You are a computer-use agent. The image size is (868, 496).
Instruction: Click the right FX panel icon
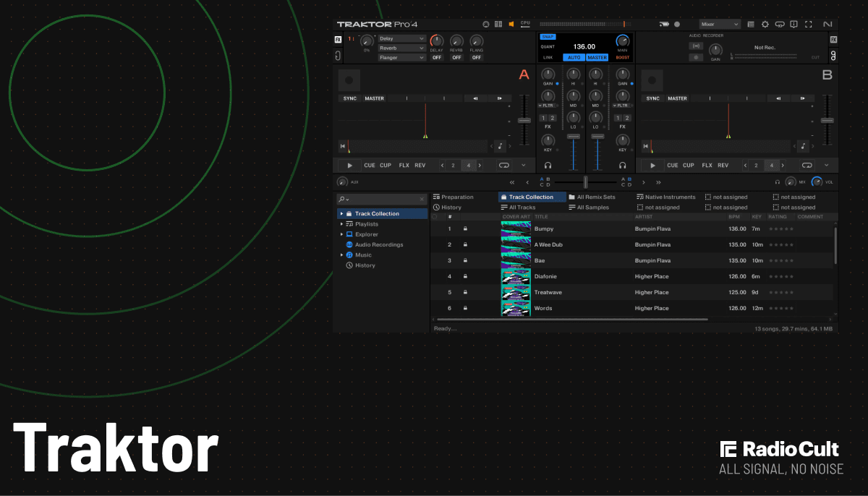click(833, 40)
